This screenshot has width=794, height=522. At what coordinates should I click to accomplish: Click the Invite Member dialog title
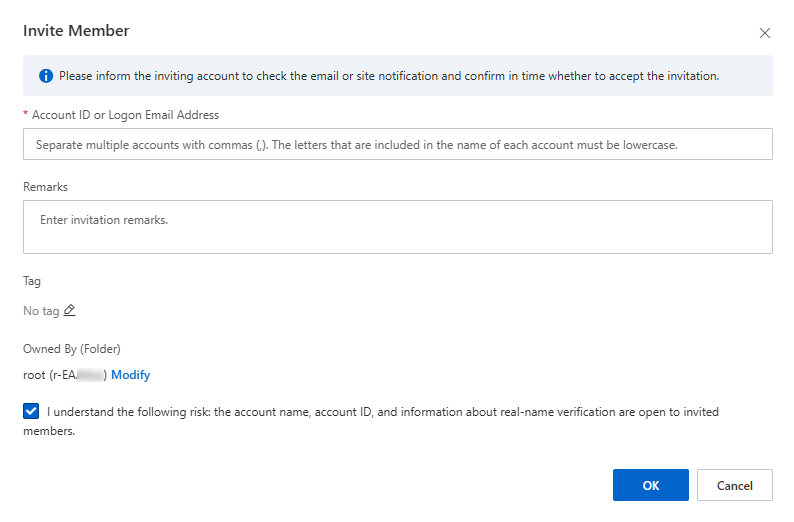pos(76,31)
